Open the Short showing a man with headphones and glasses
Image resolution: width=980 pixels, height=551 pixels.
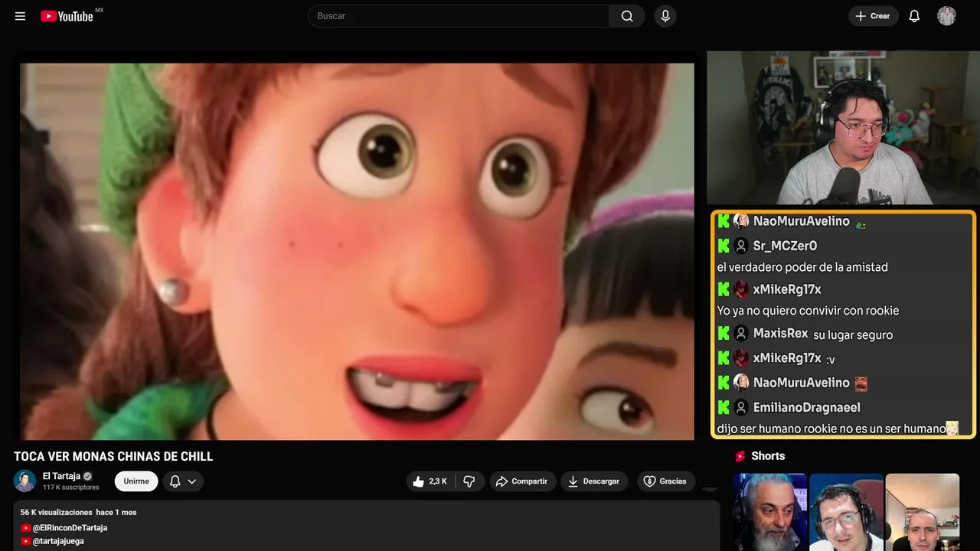coord(846,512)
